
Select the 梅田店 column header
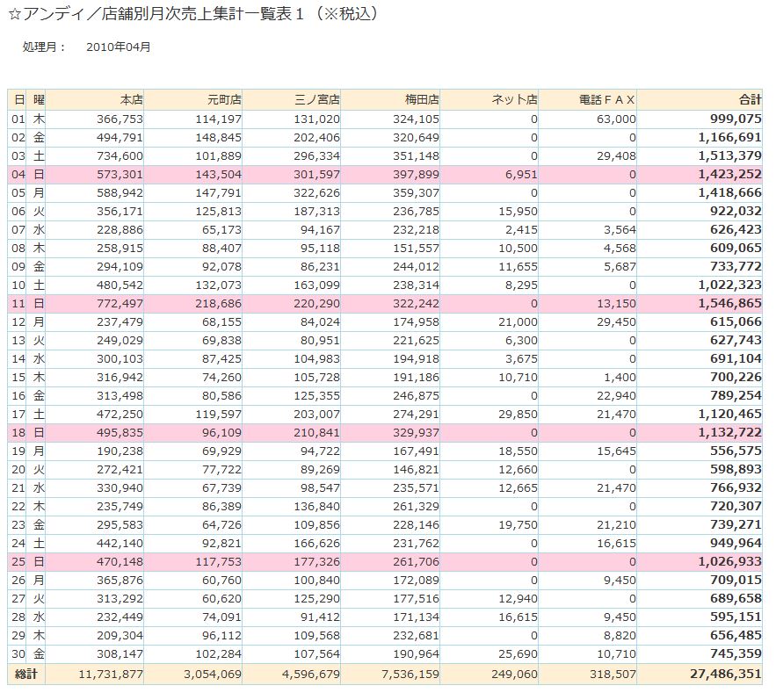[426, 99]
